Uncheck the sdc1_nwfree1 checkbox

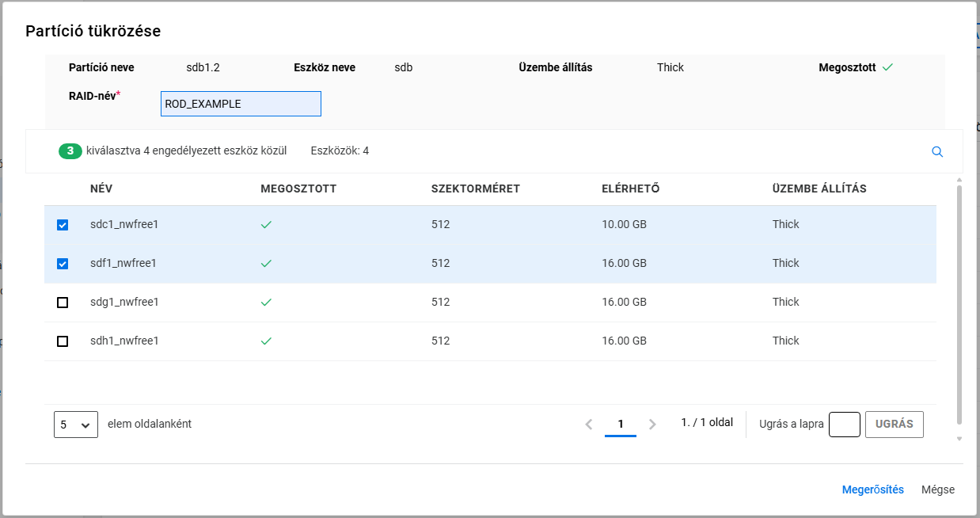pos(63,225)
